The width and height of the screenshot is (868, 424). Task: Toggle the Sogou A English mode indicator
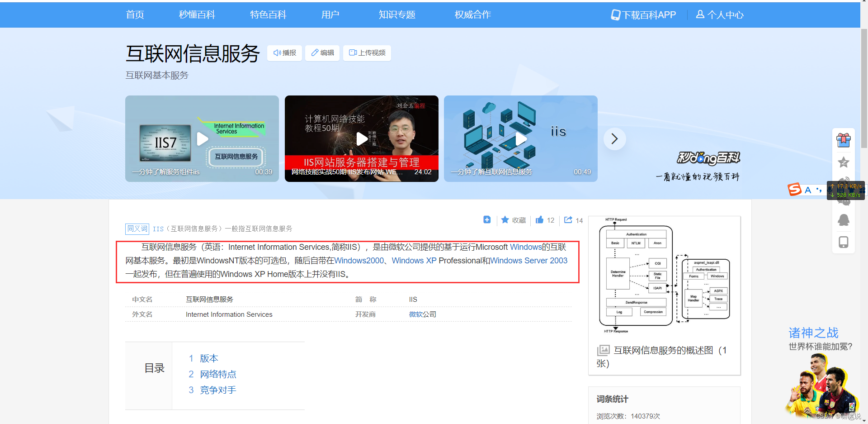tap(808, 190)
